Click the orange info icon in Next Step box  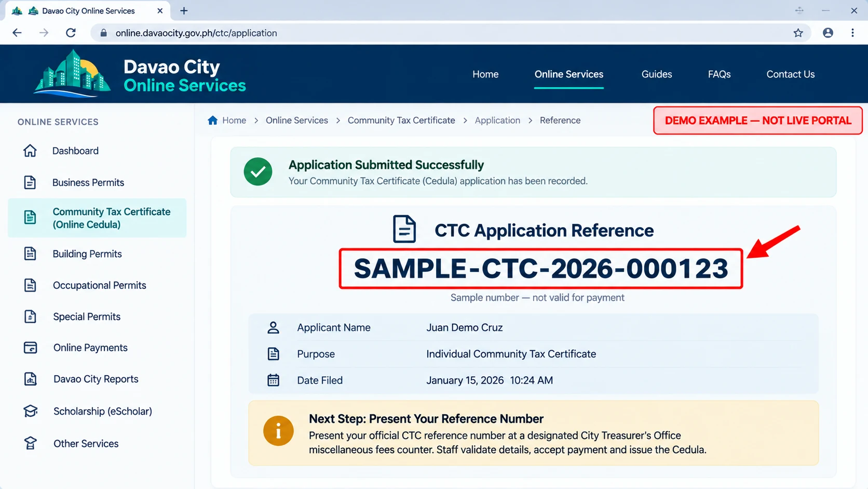[x=278, y=431]
